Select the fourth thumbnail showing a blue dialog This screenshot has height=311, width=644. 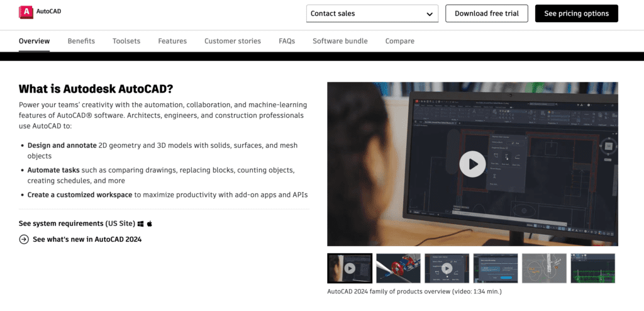tap(496, 268)
